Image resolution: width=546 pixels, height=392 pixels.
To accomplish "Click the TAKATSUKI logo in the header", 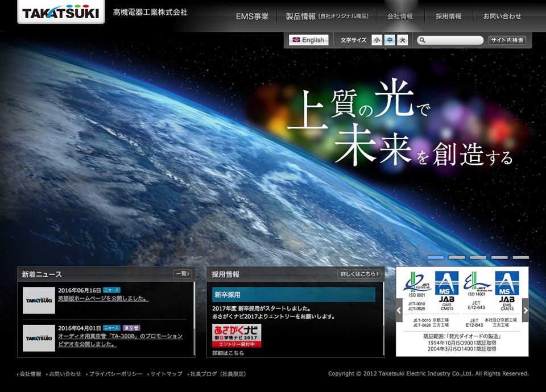I will point(61,12).
